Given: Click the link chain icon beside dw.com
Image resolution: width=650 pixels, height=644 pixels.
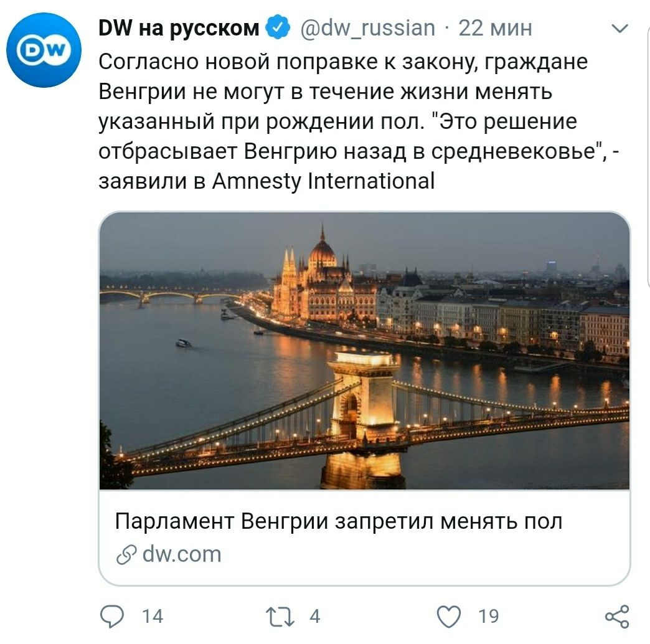Looking at the screenshot, I should pos(126,555).
